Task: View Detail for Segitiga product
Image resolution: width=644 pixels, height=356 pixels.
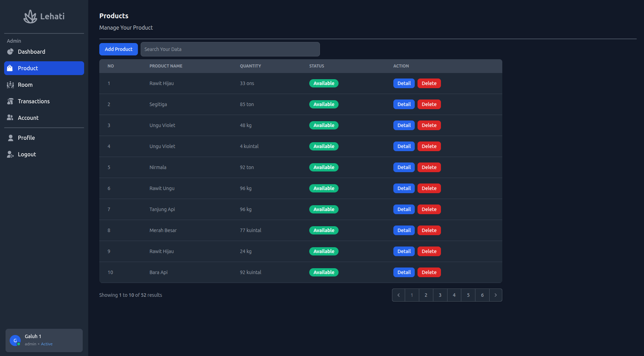Action: click(x=404, y=104)
